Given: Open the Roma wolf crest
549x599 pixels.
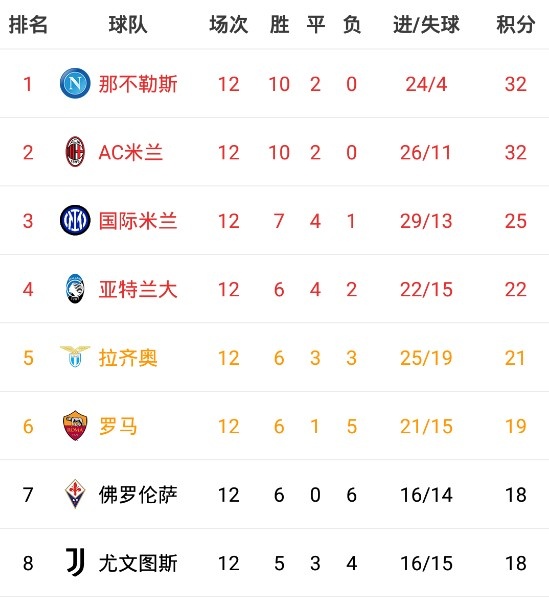Looking at the screenshot, I should [75, 426].
